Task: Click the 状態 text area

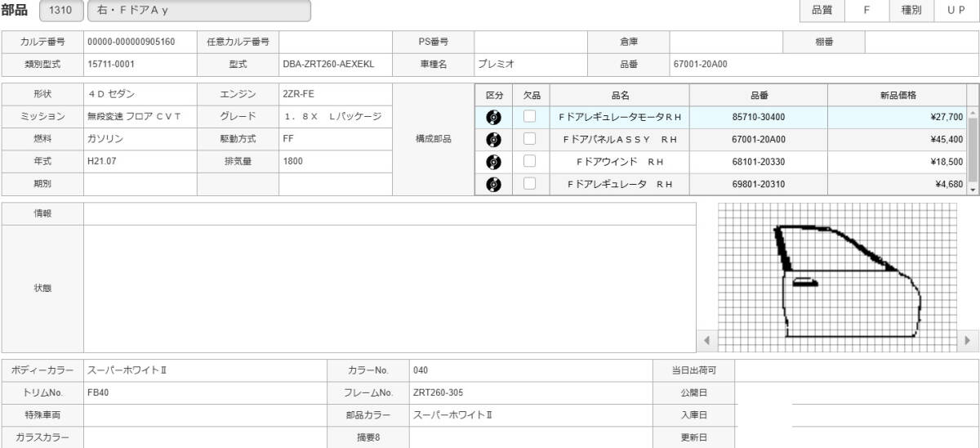Action: (x=390, y=289)
